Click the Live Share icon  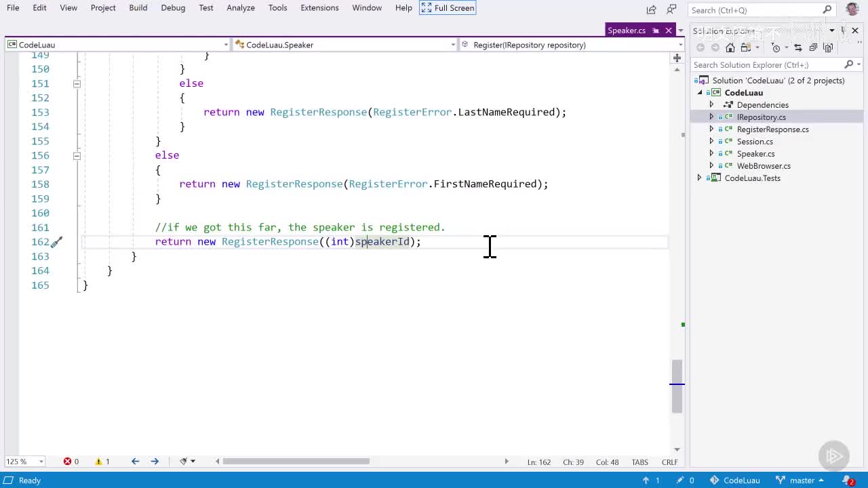(x=651, y=9)
